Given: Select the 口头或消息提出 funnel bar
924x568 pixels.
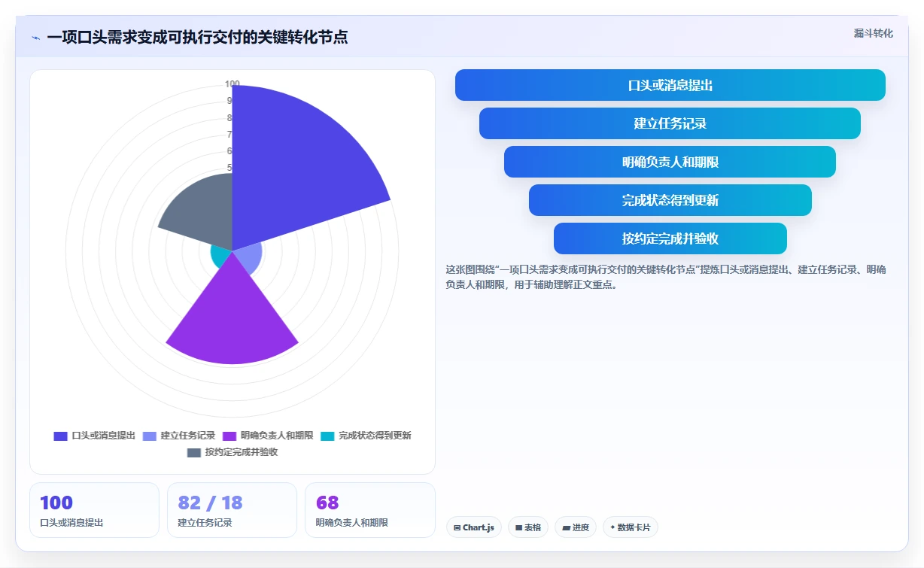Looking at the screenshot, I should 670,85.
